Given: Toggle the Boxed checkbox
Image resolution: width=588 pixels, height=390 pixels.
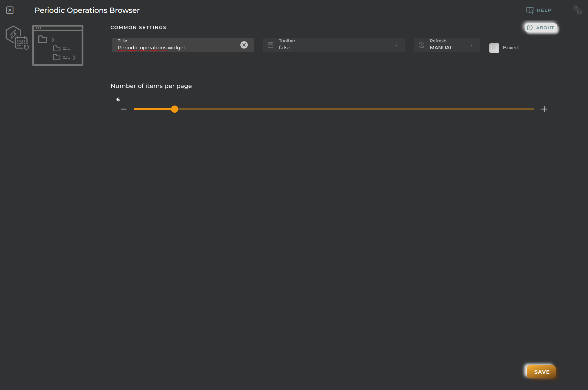Looking at the screenshot, I should [494, 48].
